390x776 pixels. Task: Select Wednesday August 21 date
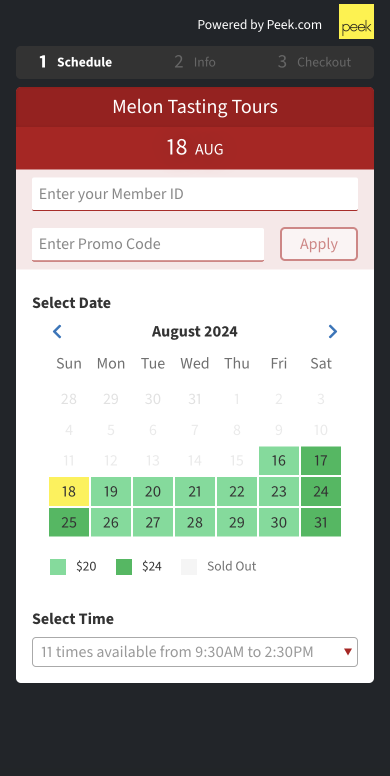[195, 491]
